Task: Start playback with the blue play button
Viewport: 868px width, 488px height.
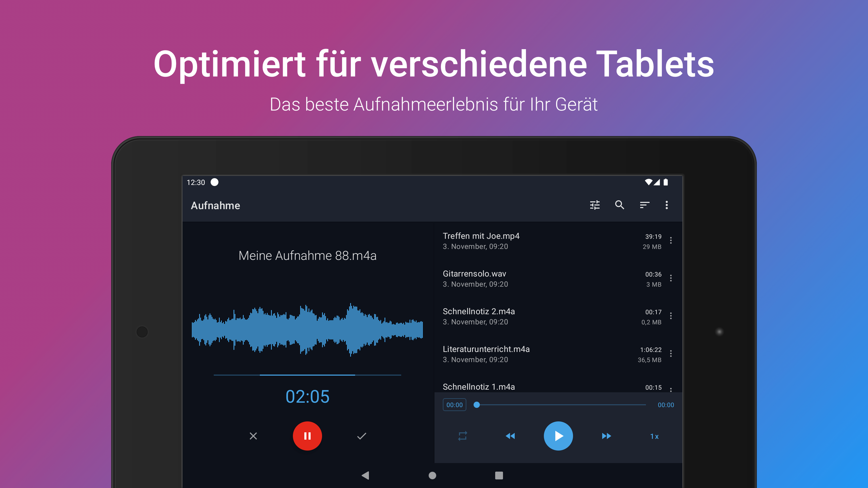Action: 558,436
